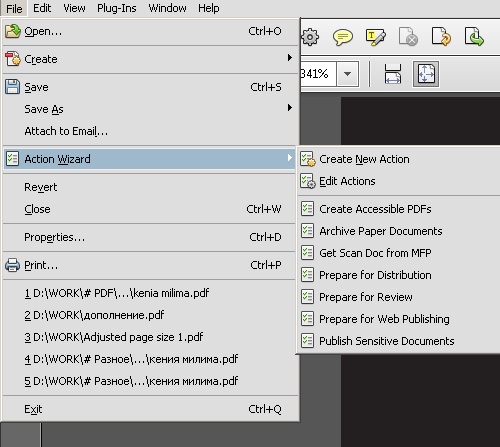Open recent file number 5 кения милима.pdf
500x447 pixels.
(149, 381)
